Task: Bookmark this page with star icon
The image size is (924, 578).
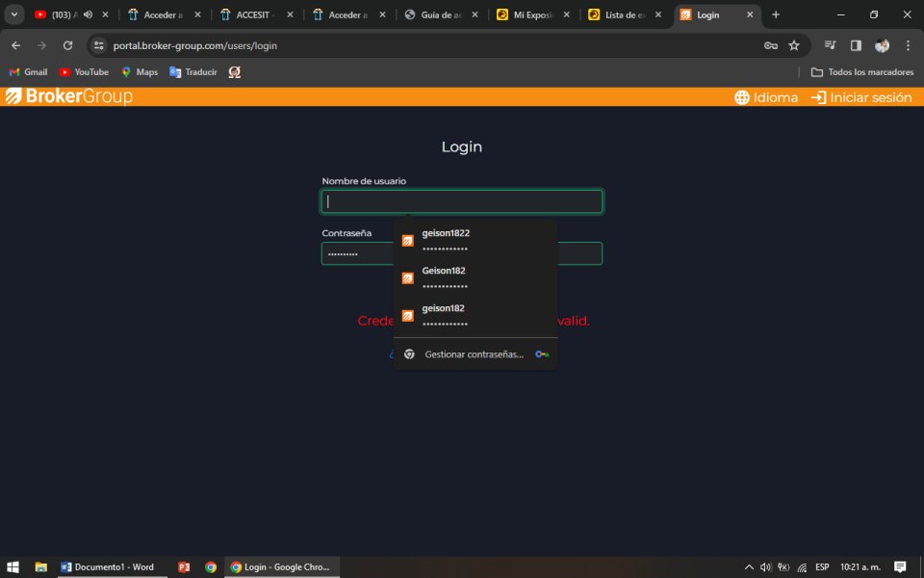Action: [x=794, y=45]
